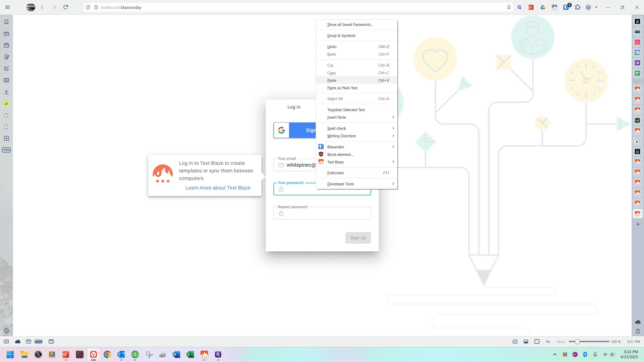Show hidden system tray icons
This screenshot has height=362, width=644.
pos(555,354)
